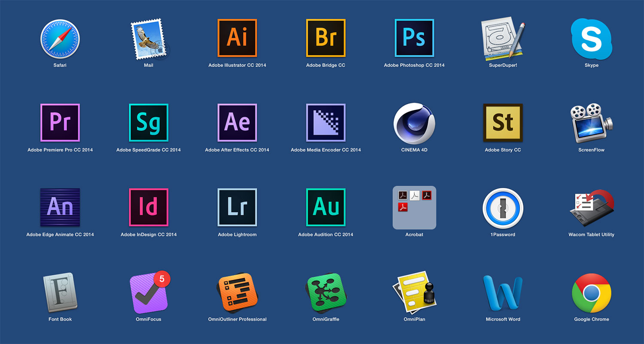Screen dimensions: 644x344
Task: Open the Adobe SpeedGrade Sg icon
Action: [149, 122]
